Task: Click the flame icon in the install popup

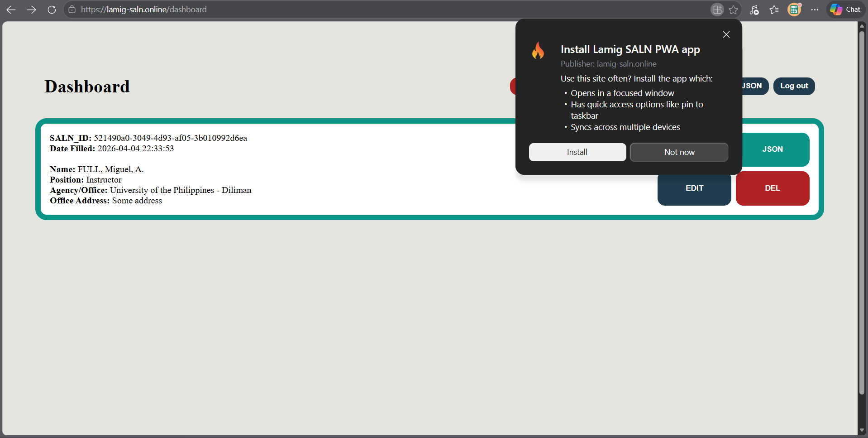Action: coord(538,50)
